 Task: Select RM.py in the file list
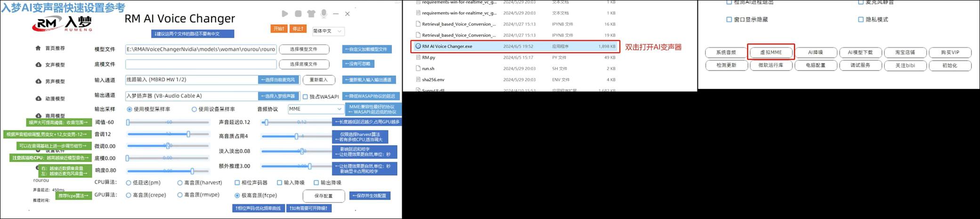point(515,57)
